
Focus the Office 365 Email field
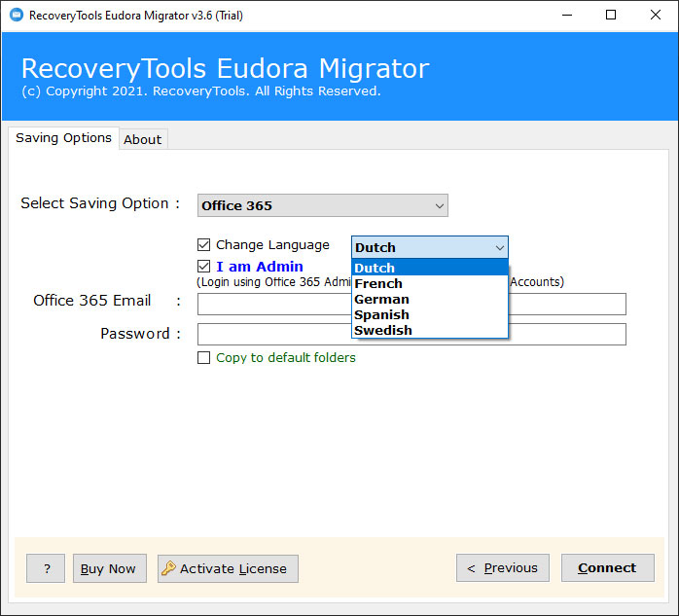point(411,304)
